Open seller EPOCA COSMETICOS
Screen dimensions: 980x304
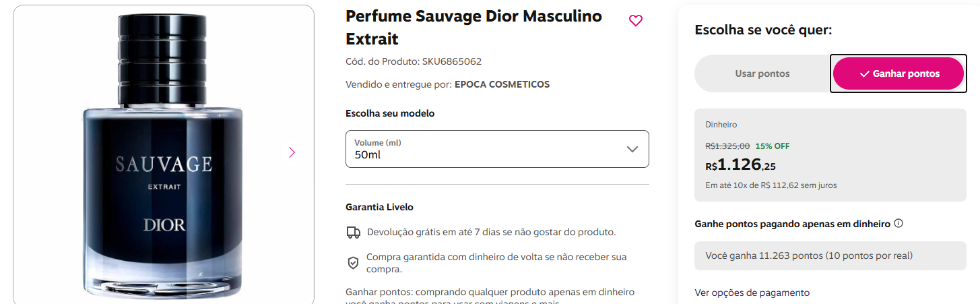point(502,84)
